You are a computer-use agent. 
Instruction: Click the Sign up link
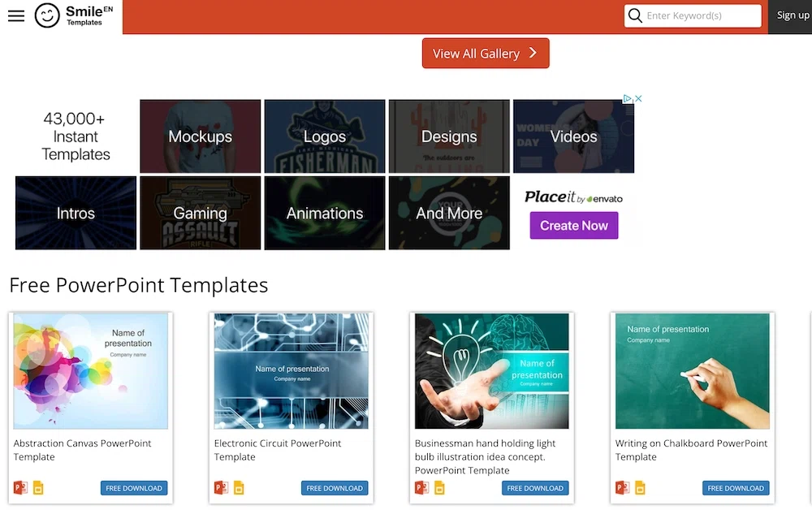[x=792, y=15]
